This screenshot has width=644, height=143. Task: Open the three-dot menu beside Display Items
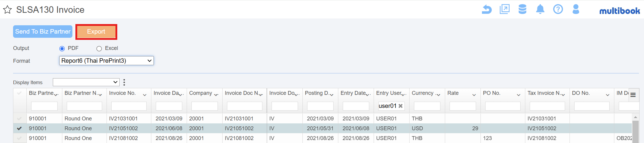pos(124,82)
